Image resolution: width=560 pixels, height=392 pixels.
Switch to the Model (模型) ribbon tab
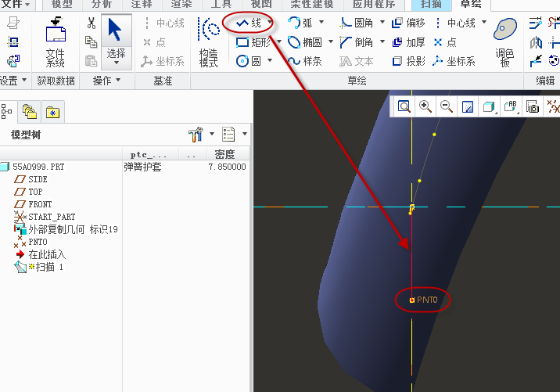click(x=62, y=4)
